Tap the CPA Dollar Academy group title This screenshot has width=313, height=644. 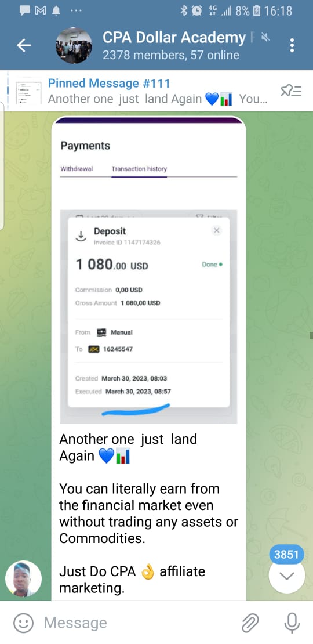coord(174,38)
